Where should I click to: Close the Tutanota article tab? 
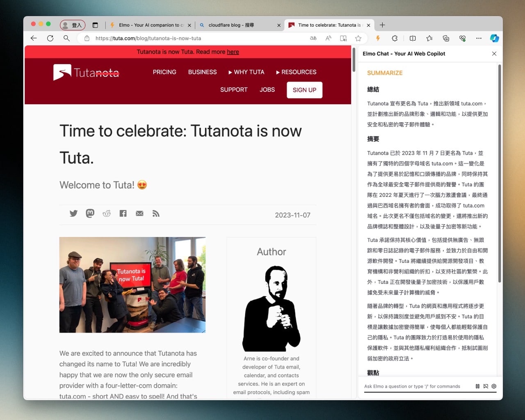[368, 25]
